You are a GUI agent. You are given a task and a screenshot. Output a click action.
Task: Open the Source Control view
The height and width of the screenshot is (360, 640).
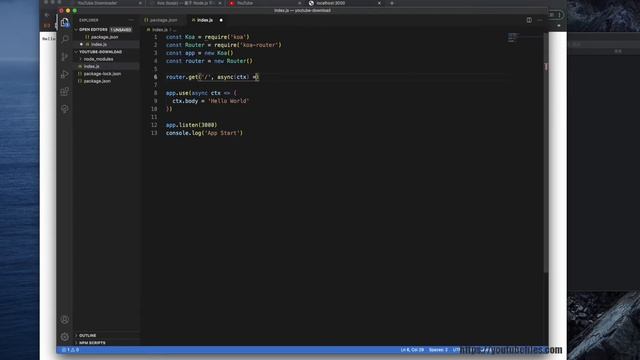pyautogui.click(x=65, y=57)
